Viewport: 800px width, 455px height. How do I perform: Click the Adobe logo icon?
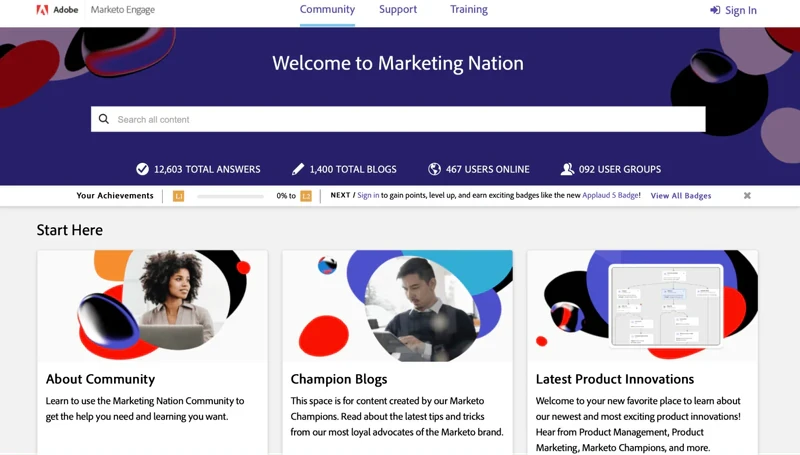[42, 10]
